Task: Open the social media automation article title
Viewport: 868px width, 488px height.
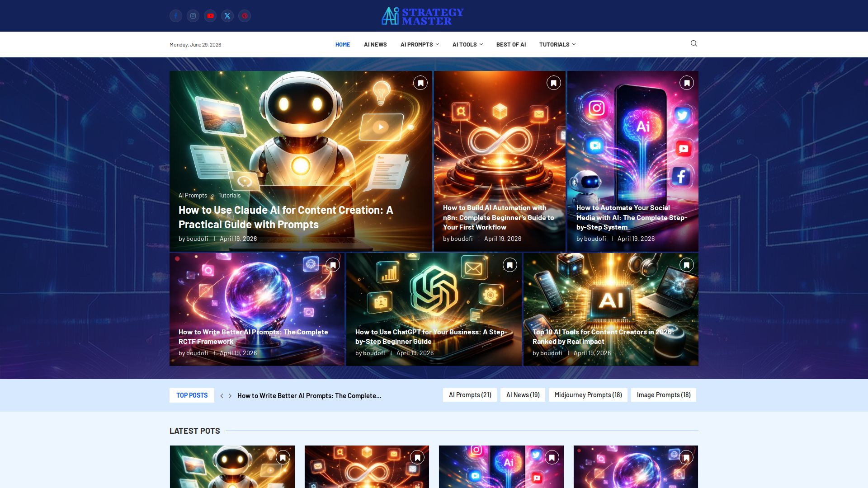Action: (x=632, y=217)
